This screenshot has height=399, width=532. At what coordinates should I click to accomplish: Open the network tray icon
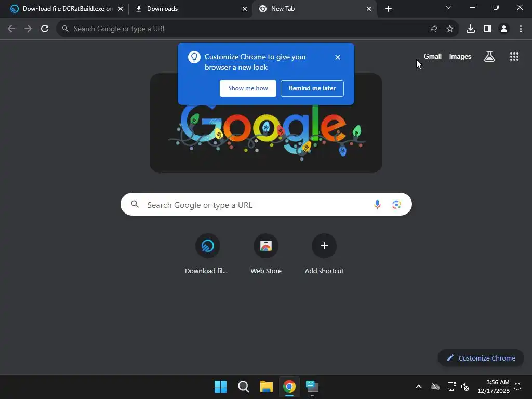click(451, 387)
